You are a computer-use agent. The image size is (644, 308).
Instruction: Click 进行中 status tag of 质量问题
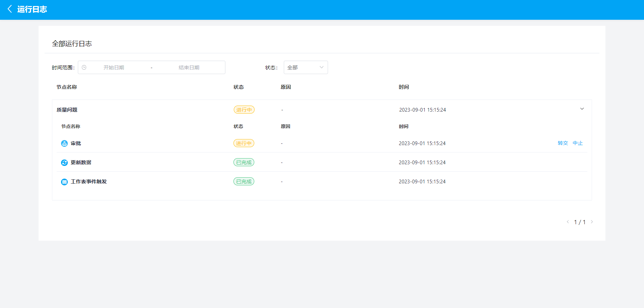(x=244, y=110)
